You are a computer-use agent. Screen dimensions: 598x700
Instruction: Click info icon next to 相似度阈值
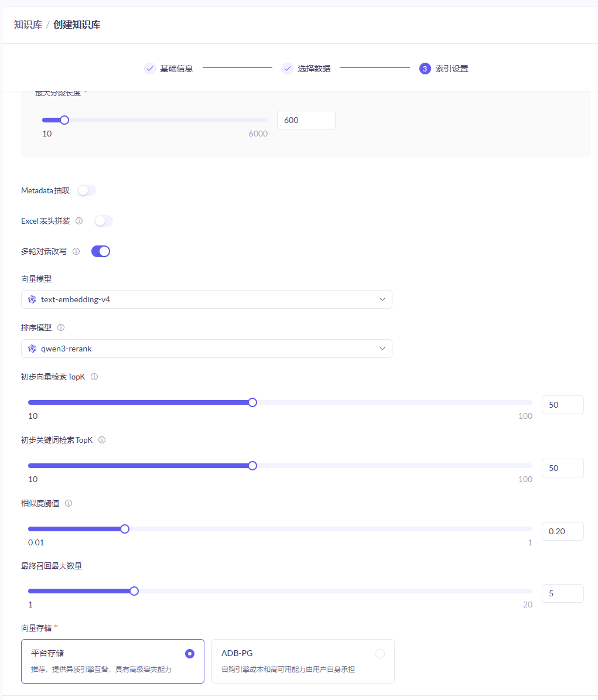coord(69,503)
